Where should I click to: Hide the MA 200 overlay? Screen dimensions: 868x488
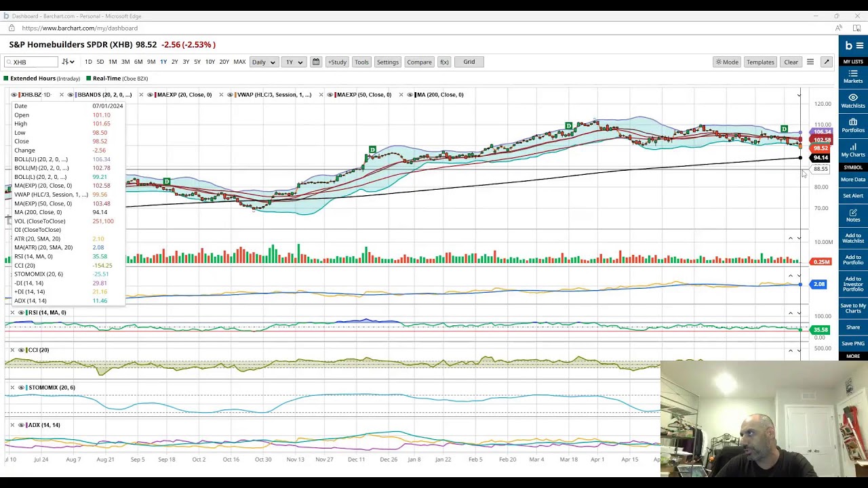coord(410,95)
